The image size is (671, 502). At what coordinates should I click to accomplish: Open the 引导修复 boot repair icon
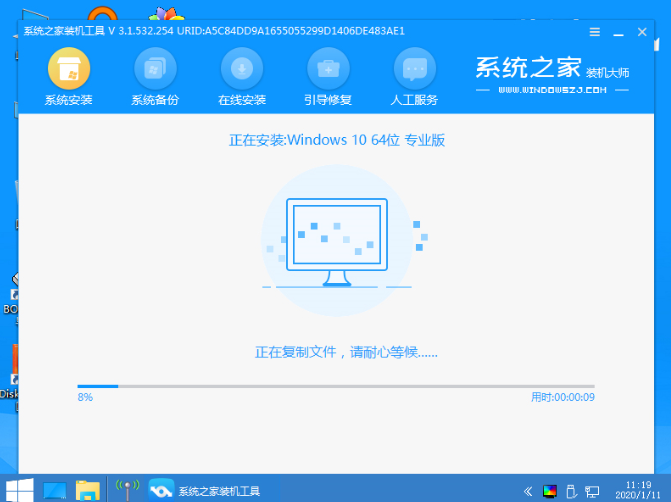click(328, 77)
